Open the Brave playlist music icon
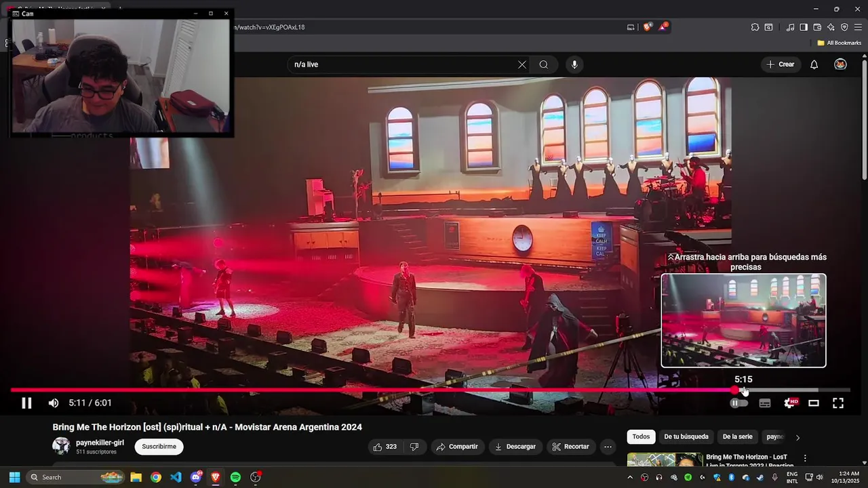 (790, 27)
